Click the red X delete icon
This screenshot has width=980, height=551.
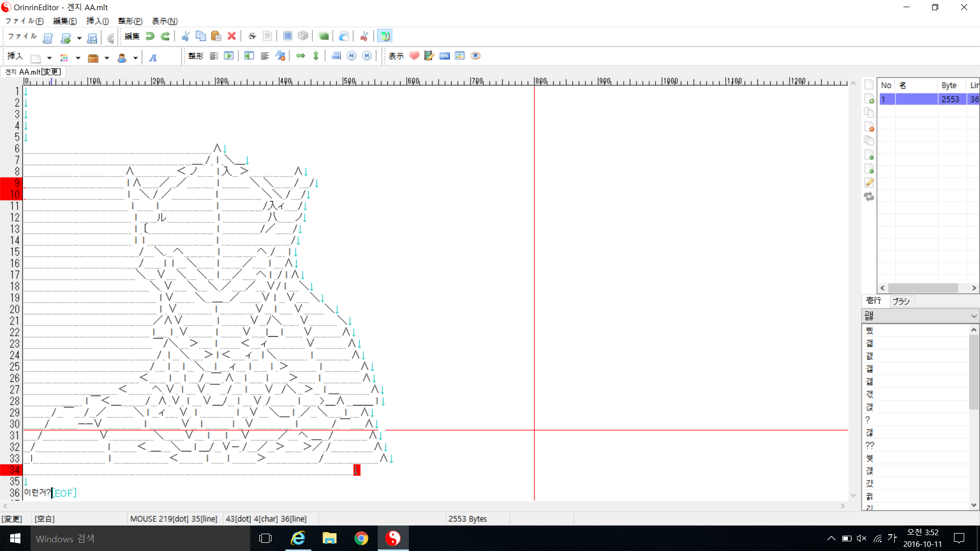tap(231, 36)
